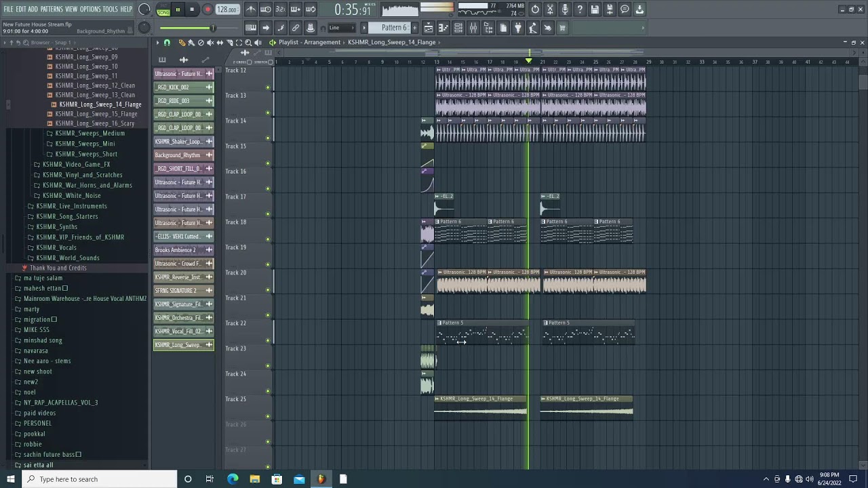
Task: Open the Line snap dropdown
Action: click(342, 28)
